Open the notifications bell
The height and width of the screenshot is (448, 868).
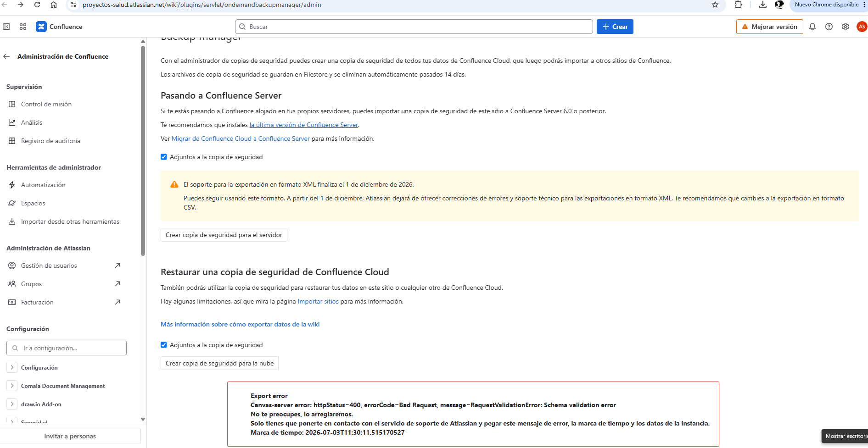(x=812, y=27)
